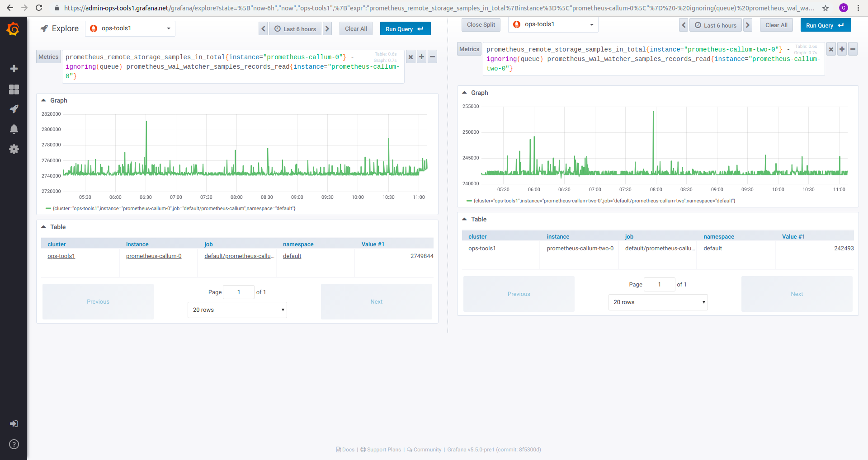Image resolution: width=868 pixels, height=460 pixels.
Task: Click the page number input field
Action: [x=239, y=292]
